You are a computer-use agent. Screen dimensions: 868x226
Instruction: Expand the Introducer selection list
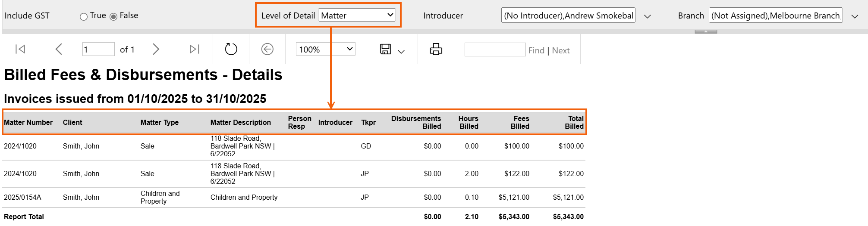point(647,16)
